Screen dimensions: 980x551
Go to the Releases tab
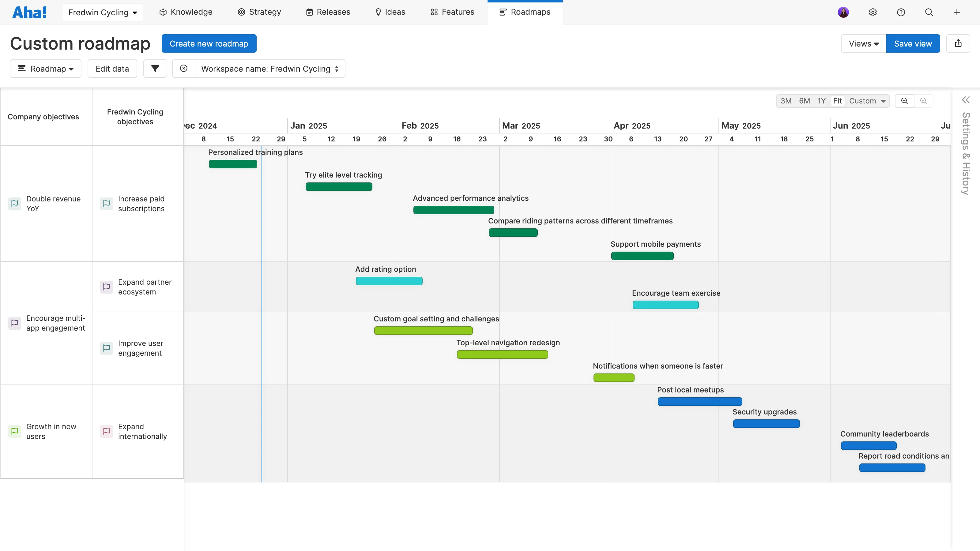click(x=328, y=12)
